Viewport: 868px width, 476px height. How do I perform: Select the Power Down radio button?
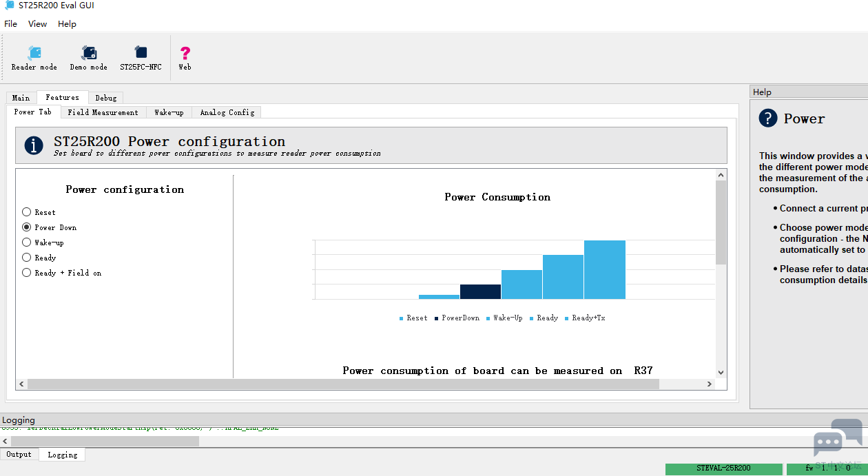27,227
